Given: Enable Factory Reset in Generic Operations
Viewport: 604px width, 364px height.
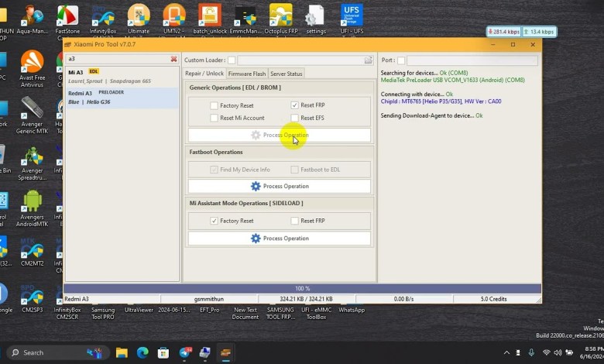Looking at the screenshot, I should pos(214,105).
